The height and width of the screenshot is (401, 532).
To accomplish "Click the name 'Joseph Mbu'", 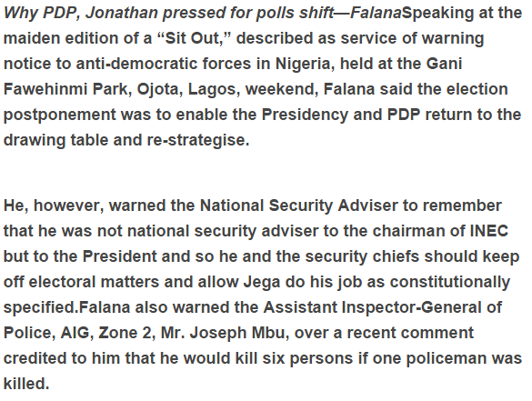I will pyautogui.click(x=239, y=334).
